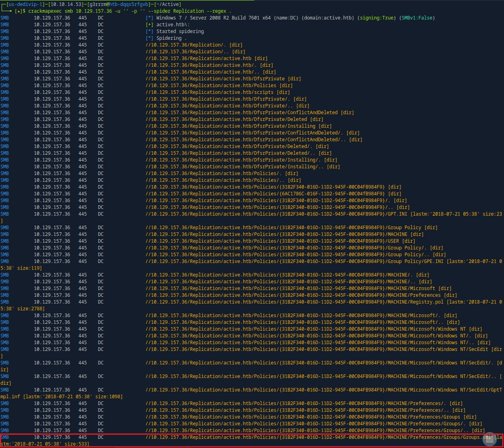Select '(SMBv1:False)' in the header line

[417, 18]
